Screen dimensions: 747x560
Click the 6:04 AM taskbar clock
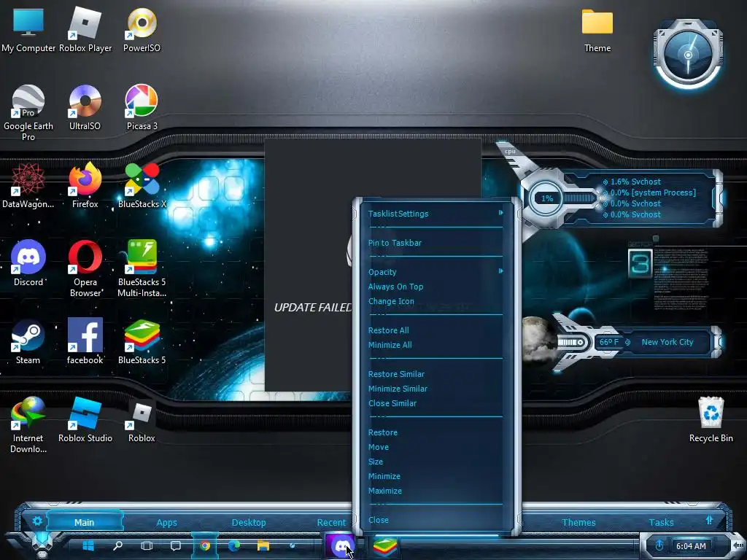pos(691,546)
